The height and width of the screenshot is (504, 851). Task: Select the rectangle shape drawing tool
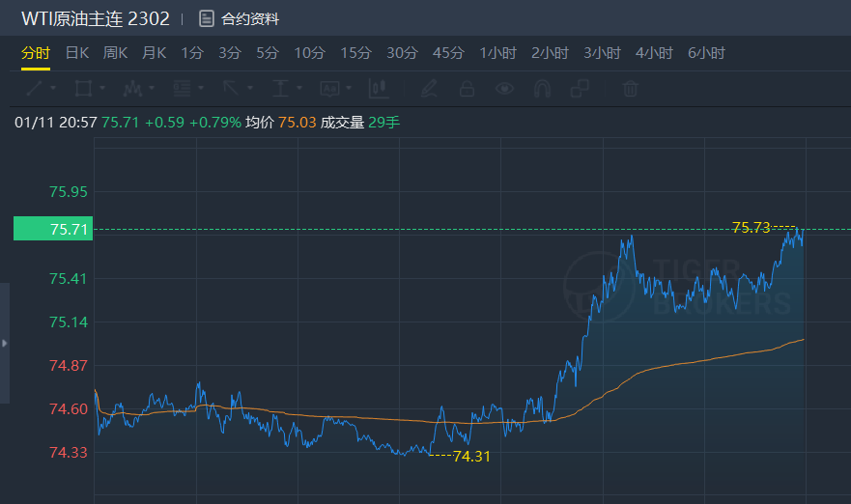click(83, 88)
